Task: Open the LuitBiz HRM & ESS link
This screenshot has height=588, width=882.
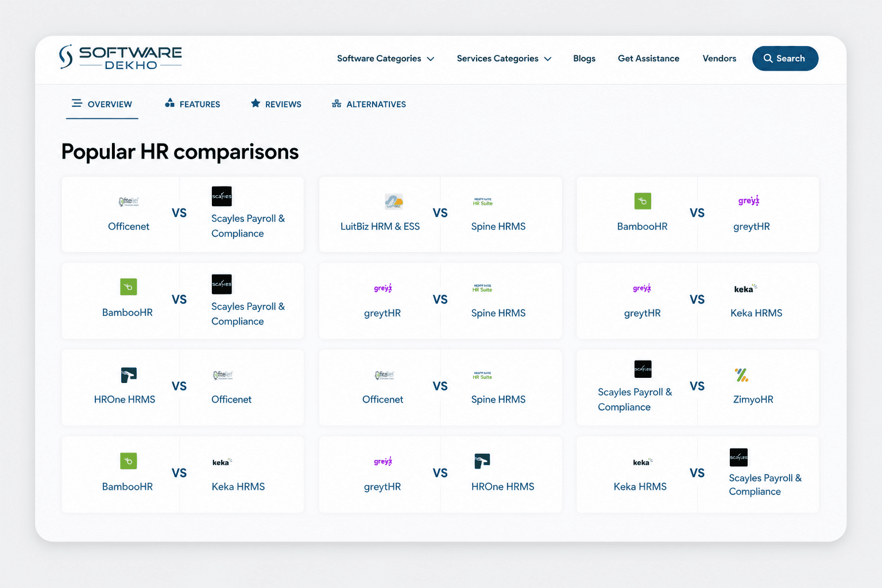Action: pyautogui.click(x=380, y=226)
